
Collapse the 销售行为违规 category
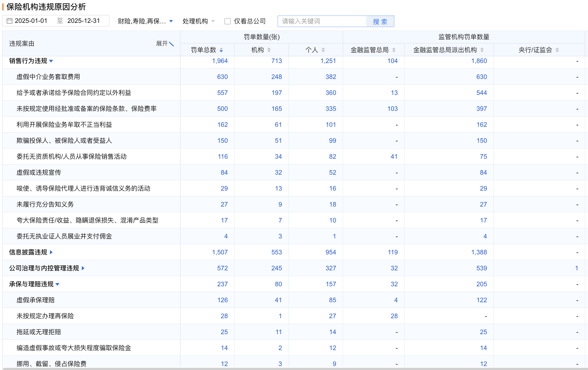(51, 61)
